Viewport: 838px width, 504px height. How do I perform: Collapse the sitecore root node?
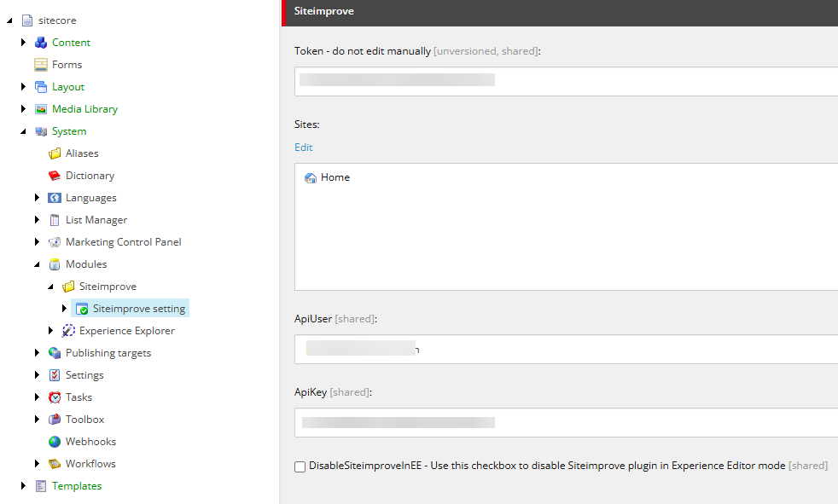9,20
